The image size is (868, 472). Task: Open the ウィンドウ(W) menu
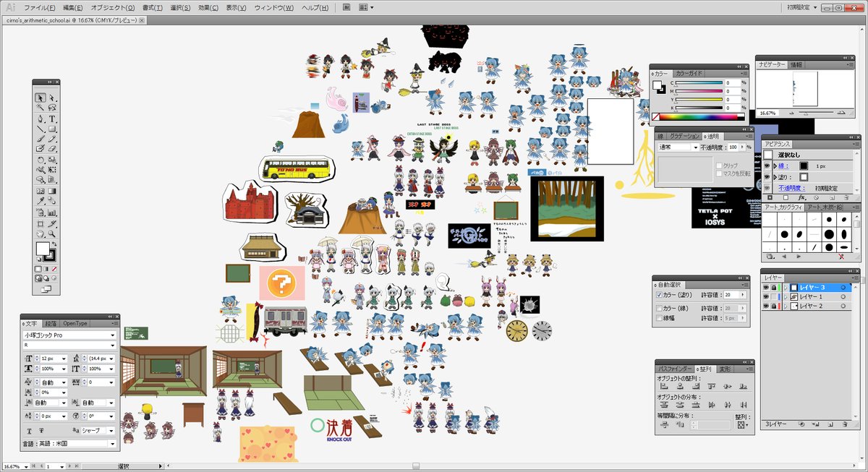pyautogui.click(x=274, y=7)
